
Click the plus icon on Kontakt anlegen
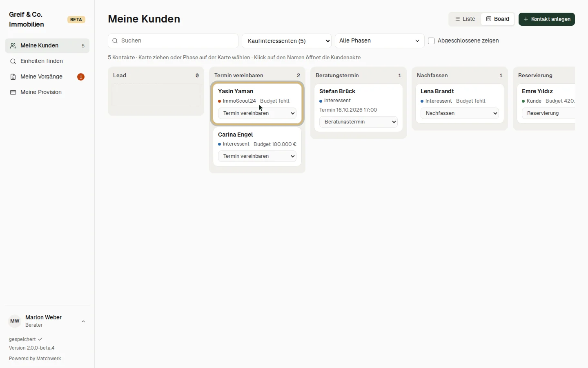[x=526, y=19]
